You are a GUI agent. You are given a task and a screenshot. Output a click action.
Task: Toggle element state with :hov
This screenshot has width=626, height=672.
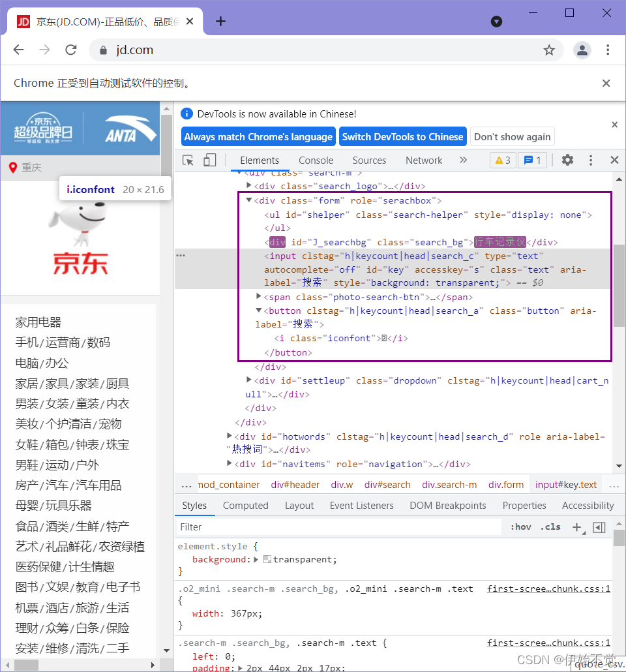pyautogui.click(x=520, y=527)
